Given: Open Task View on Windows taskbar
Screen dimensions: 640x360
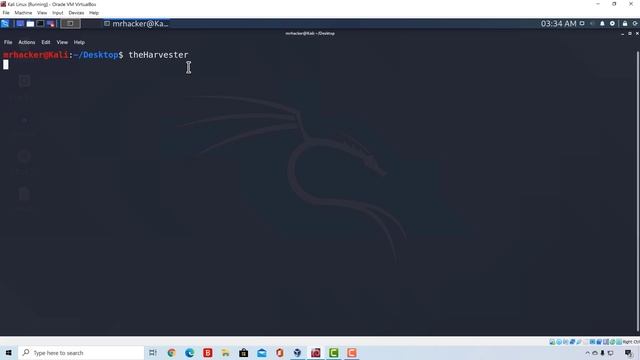Looking at the screenshot, I should pyautogui.click(x=153, y=353).
